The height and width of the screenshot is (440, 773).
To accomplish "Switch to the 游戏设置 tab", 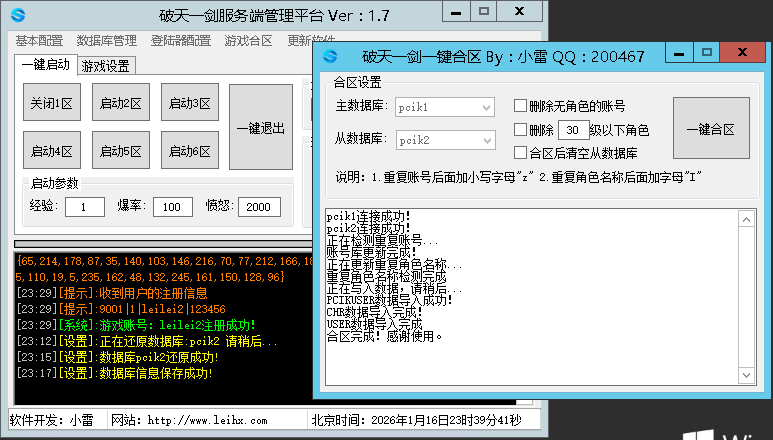I will pyautogui.click(x=106, y=66).
